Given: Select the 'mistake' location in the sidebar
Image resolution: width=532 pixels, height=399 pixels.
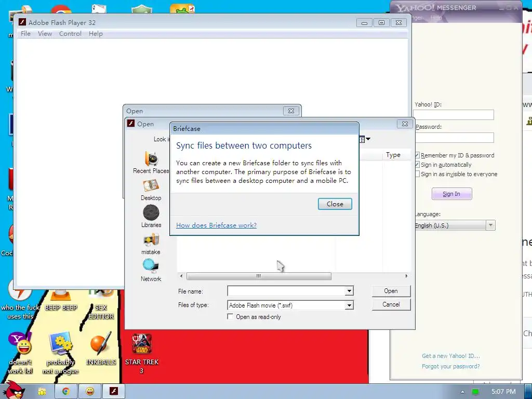Looking at the screenshot, I should point(151,244).
